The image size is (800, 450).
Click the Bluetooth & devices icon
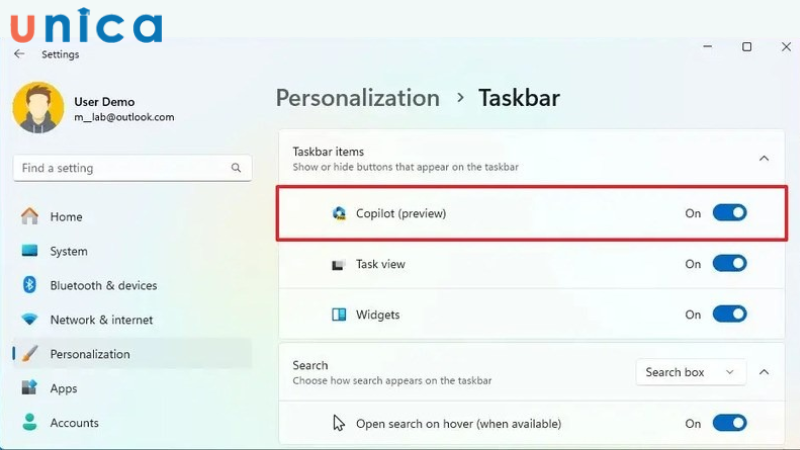(29, 285)
